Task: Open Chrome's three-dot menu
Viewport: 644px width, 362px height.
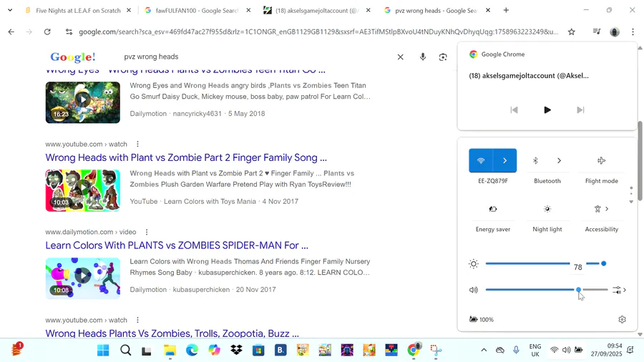Action: pos(633,31)
